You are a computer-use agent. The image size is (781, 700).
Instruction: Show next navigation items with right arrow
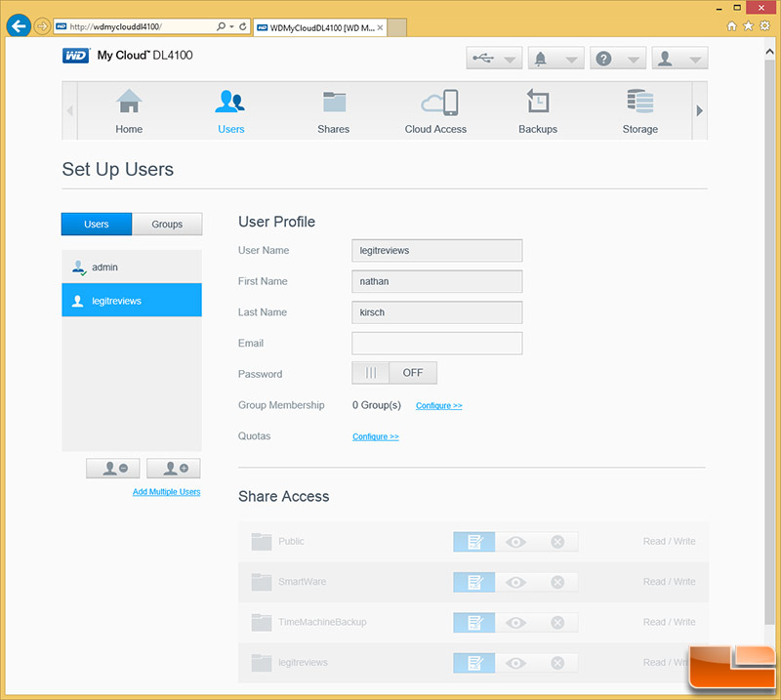(699, 110)
